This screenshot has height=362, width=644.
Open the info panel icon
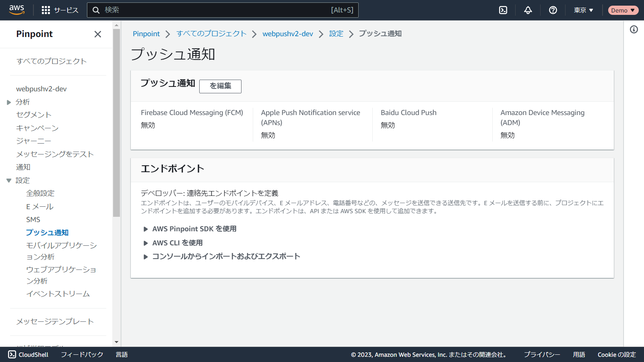click(634, 29)
